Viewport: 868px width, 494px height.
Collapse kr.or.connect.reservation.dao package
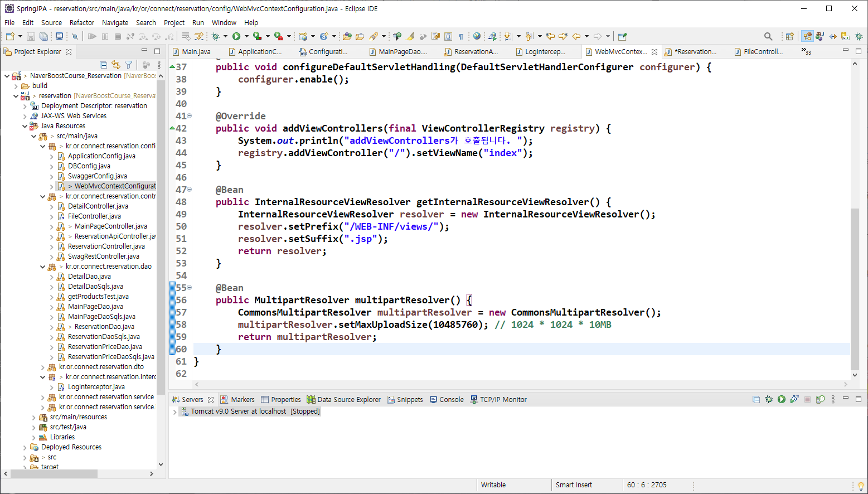point(43,267)
